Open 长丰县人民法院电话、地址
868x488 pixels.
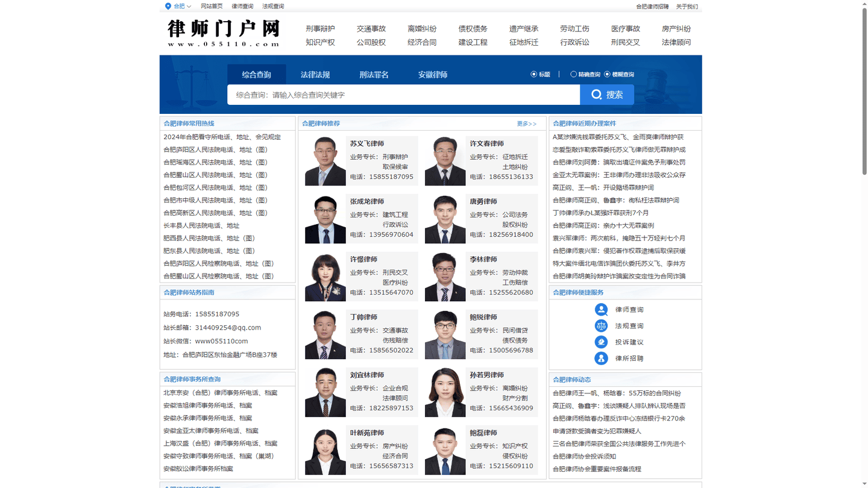click(201, 226)
